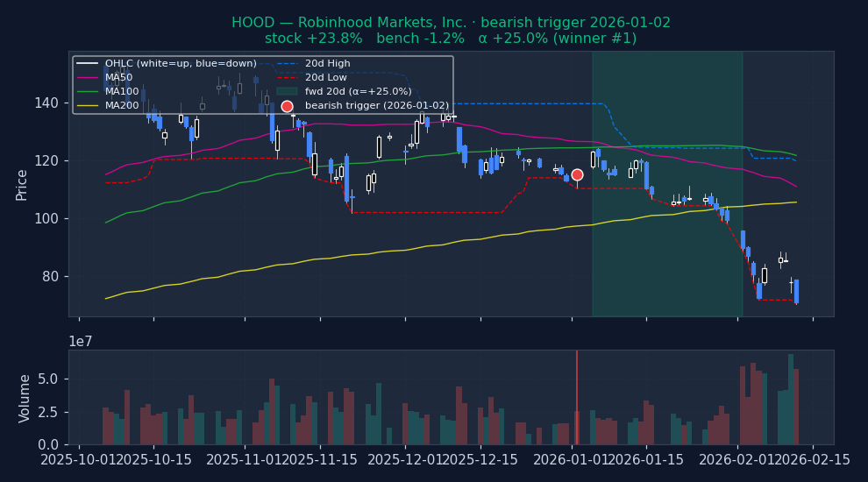Image resolution: width=868 pixels, height=482 pixels.
Task: Click the 'Volume' y-axis label
Action: (25, 398)
